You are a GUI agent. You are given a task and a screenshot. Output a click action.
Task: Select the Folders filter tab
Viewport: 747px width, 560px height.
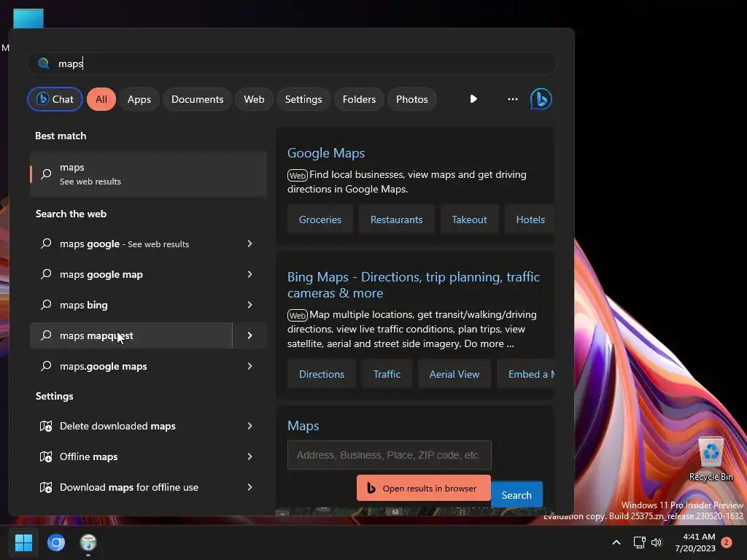tap(359, 99)
